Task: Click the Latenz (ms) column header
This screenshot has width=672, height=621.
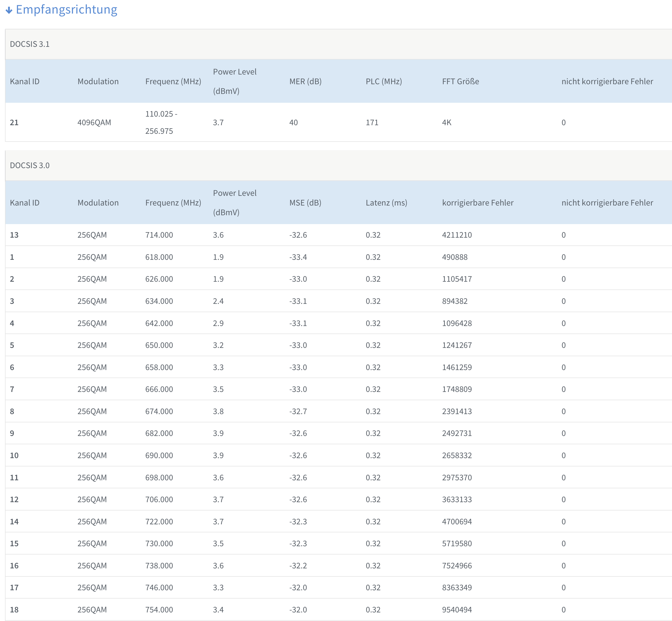Action: point(386,203)
